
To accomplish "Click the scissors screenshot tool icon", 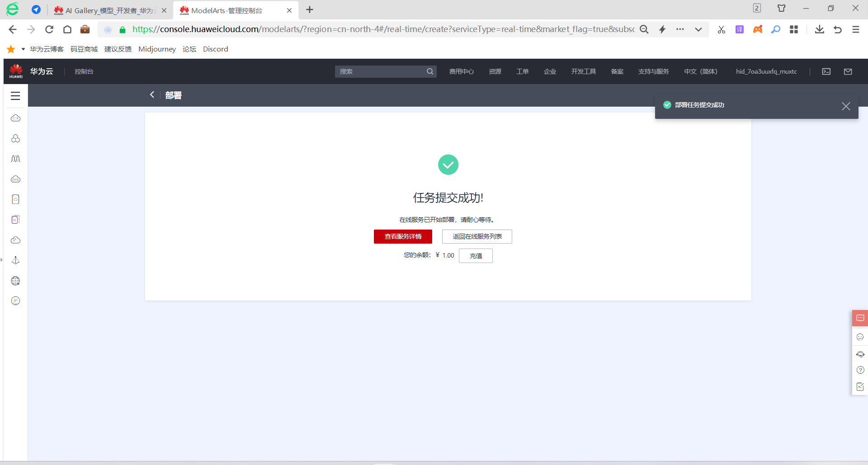I will click(722, 29).
